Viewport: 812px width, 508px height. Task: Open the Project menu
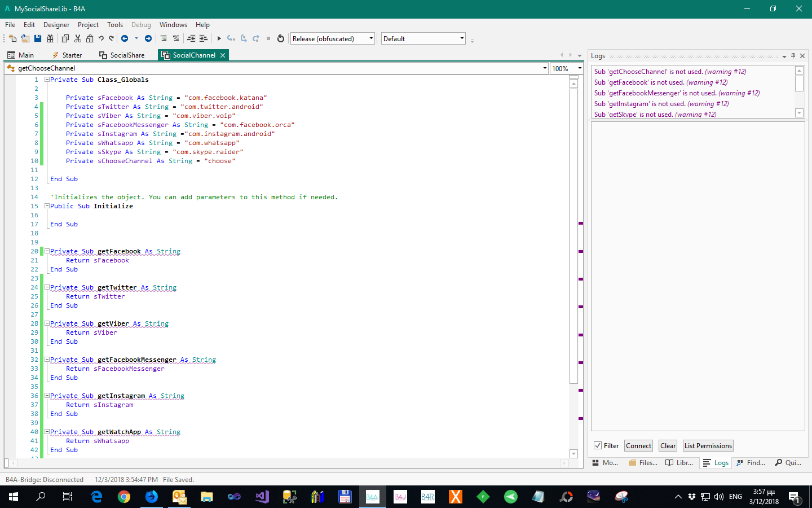pos(88,25)
